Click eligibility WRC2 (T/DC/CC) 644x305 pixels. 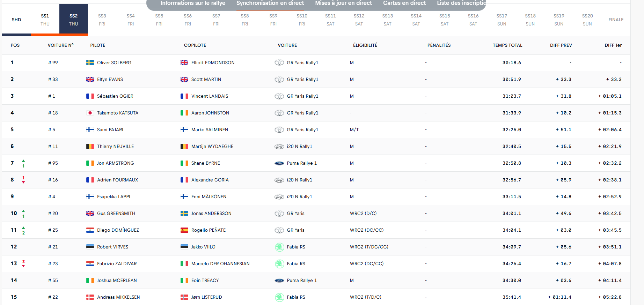pyautogui.click(x=369, y=247)
